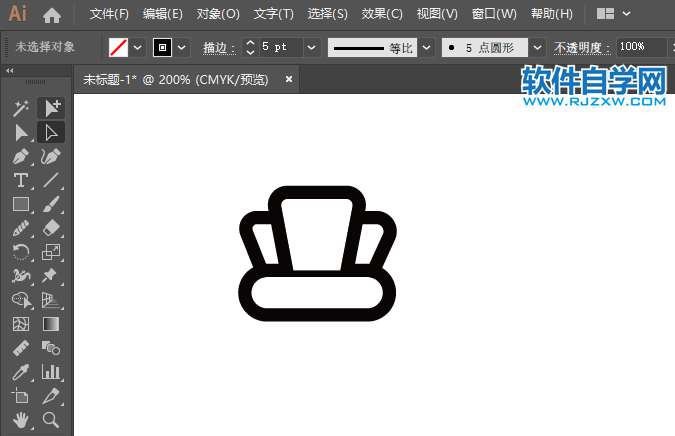Open the 文件(F) menu
This screenshot has height=436, width=675.
pyautogui.click(x=109, y=15)
